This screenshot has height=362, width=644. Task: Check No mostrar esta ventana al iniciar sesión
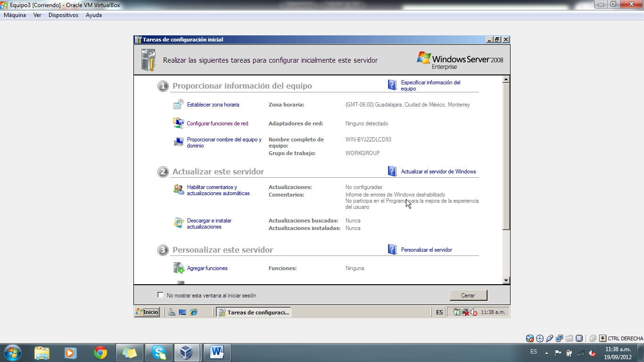[160, 295]
